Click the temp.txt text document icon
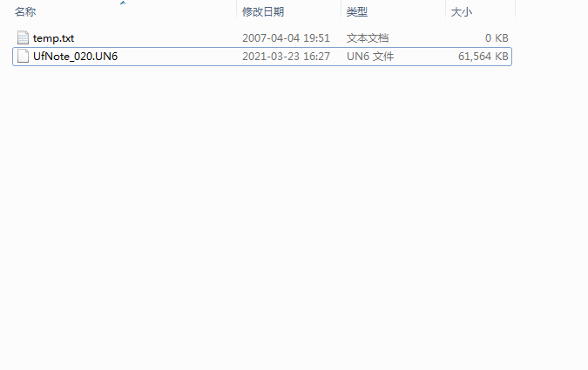The image size is (588, 370). point(23,37)
